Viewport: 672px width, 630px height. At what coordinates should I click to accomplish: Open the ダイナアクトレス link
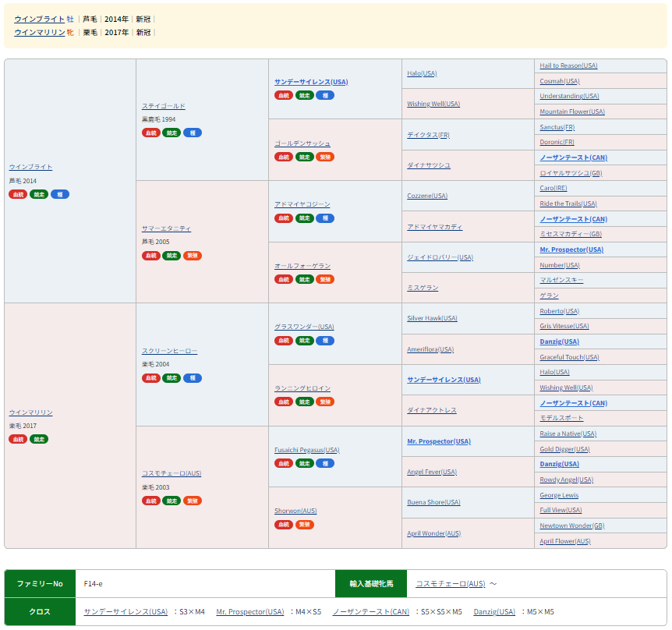click(x=432, y=411)
